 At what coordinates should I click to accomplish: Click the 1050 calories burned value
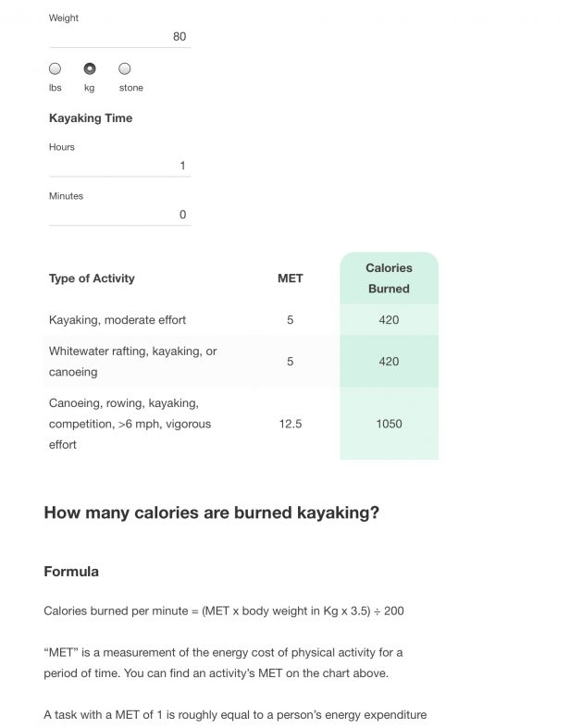389,424
